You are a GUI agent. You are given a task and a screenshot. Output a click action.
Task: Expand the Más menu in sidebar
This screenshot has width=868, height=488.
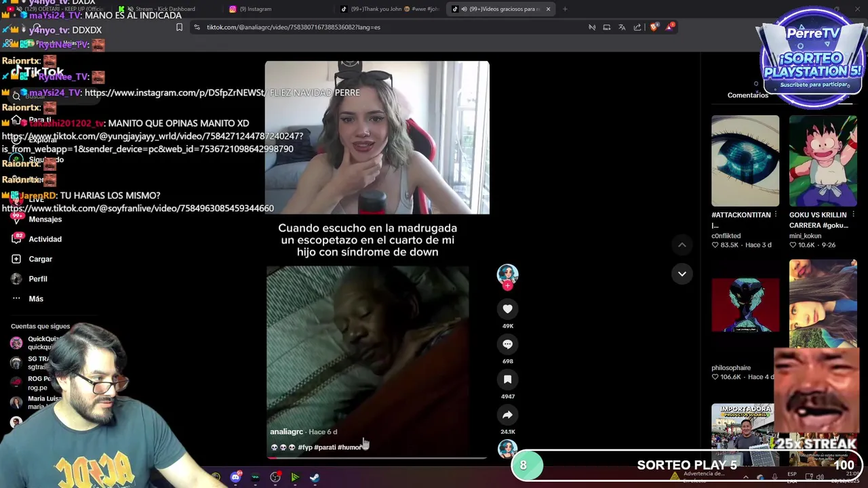pyautogui.click(x=36, y=299)
